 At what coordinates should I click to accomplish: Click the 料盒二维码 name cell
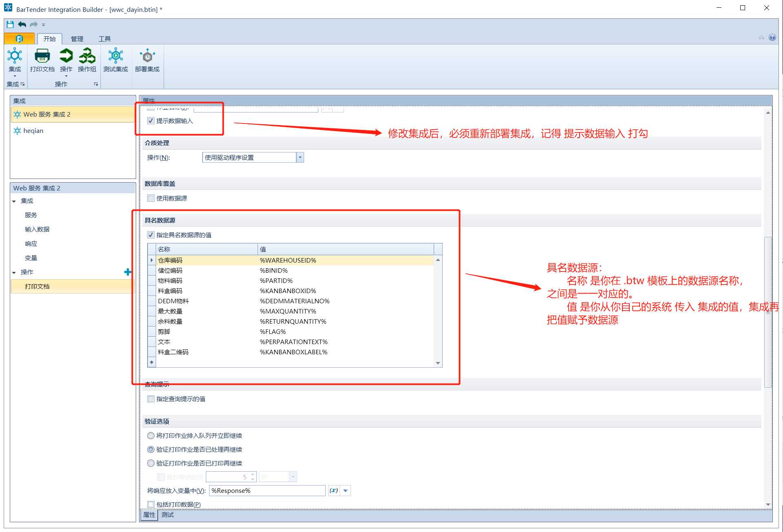[207, 352]
